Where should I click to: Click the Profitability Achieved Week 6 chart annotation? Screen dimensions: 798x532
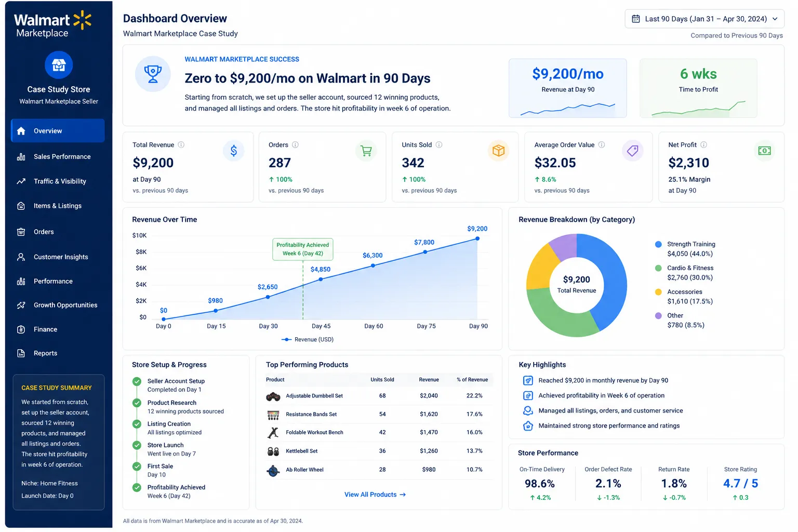point(303,249)
